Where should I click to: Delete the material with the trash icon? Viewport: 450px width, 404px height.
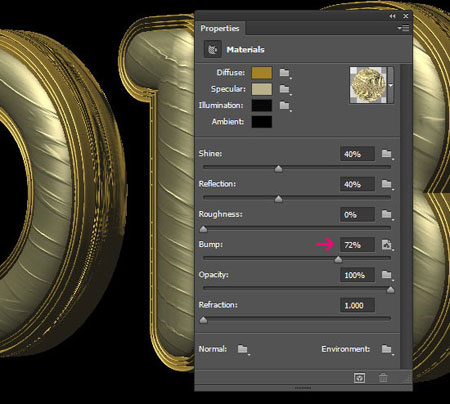pos(383,378)
